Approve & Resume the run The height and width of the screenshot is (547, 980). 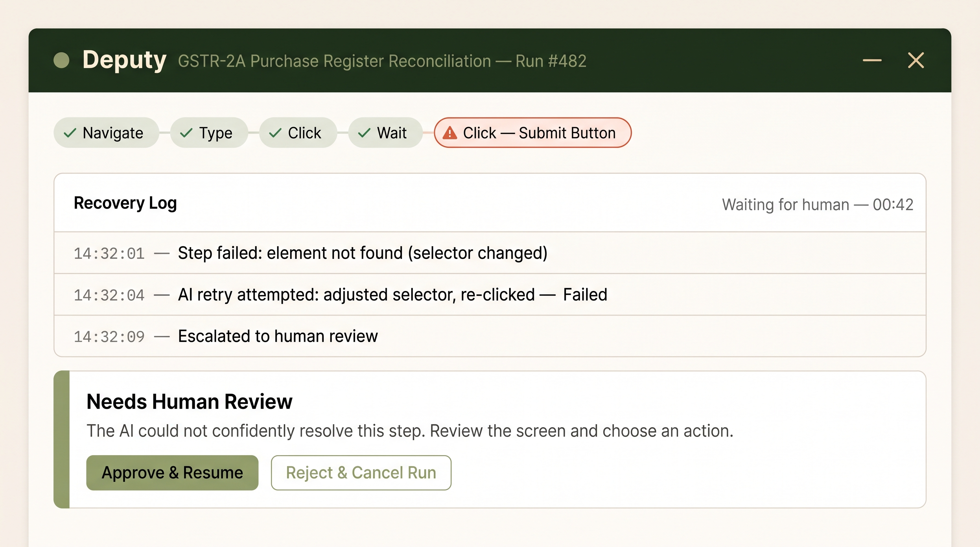point(172,473)
